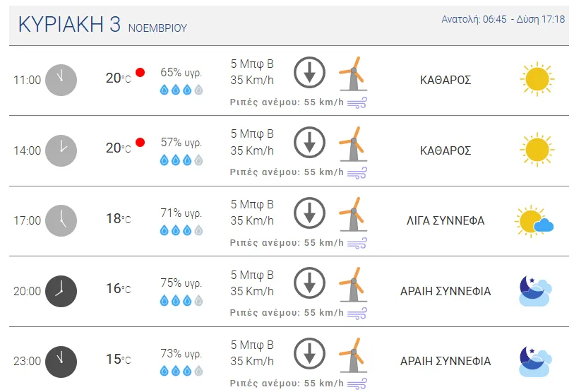Screen dimensions: 574x392
Task: Click the red temperature indicator at 11:00
Action: (140, 72)
